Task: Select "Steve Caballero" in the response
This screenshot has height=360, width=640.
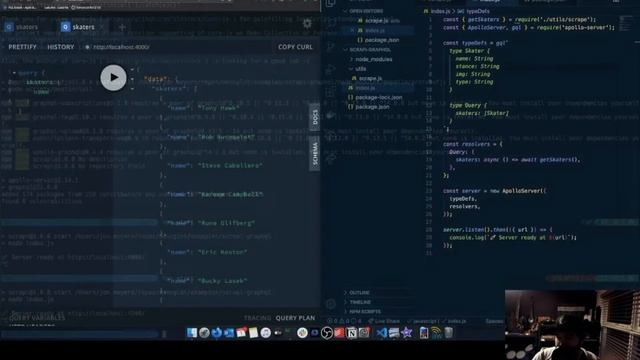Action: [230, 165]
